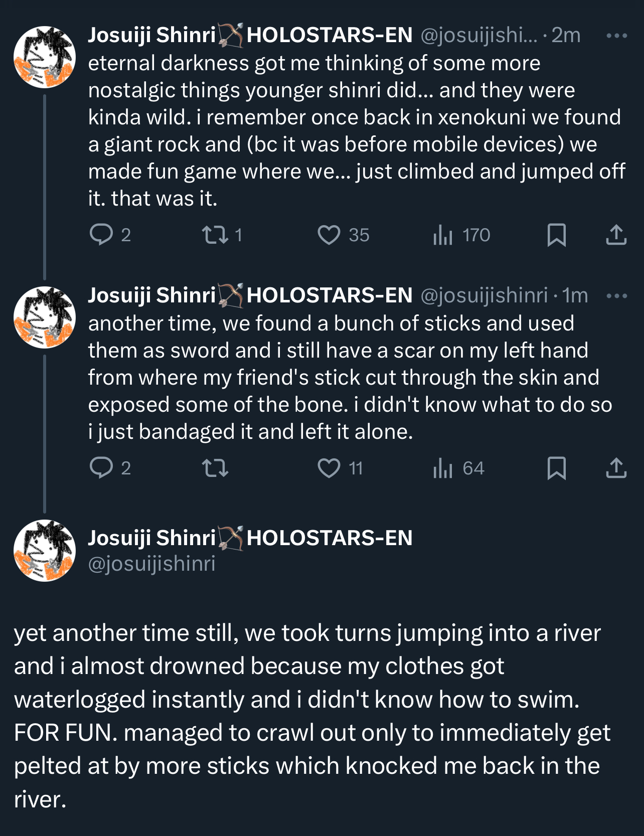Repost the stick sword tweet
The image size is (644, 836).
215,468
